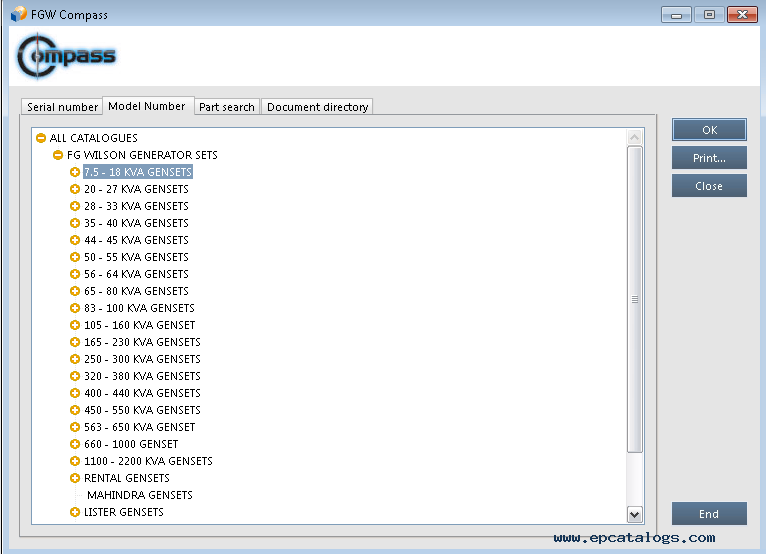Expand the 165 - 230 KVA GENSETS node
This screenshot has width=766, height=554.
(x=75, y=342)
